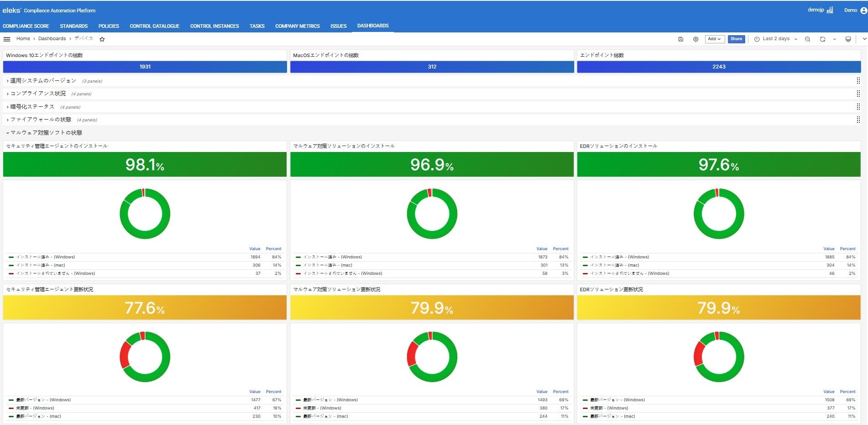Click the monitor view mode icon

click(x=848, y=39)
